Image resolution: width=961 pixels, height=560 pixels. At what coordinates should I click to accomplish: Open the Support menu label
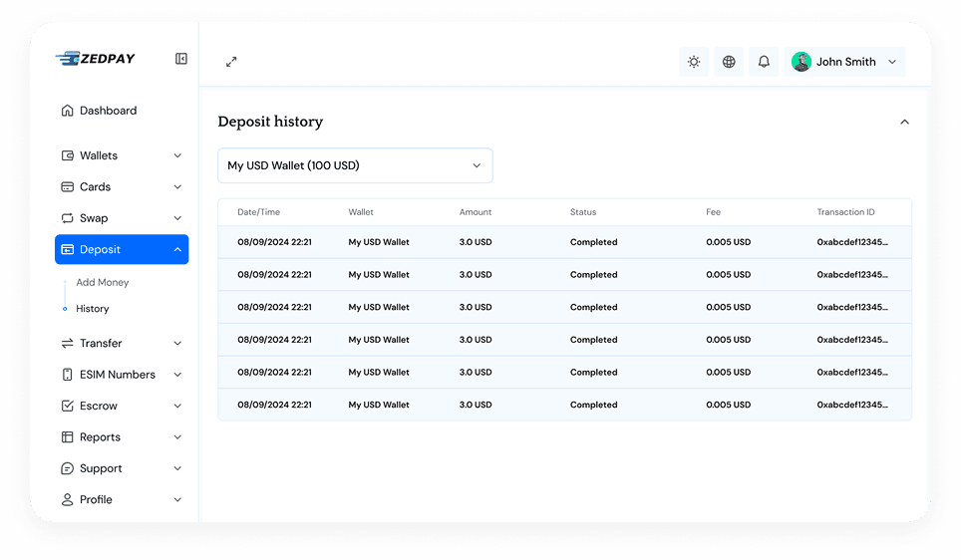[x=101, y=468]
